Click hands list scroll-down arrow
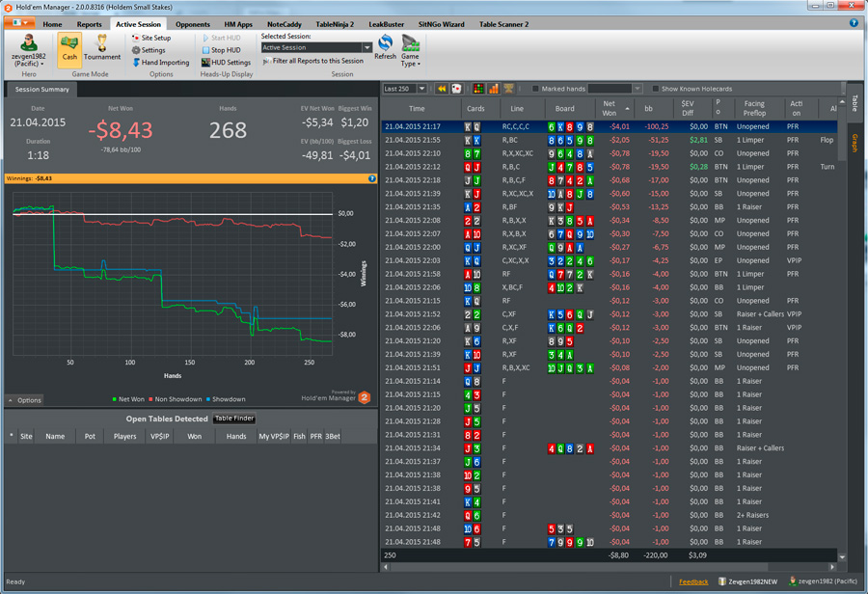Viewport: 868px width, 594px height. [x=842, y=557]
